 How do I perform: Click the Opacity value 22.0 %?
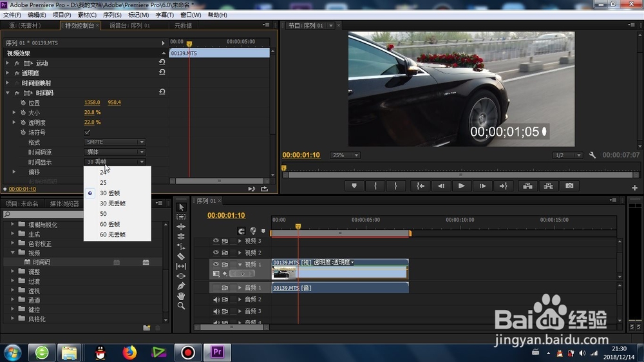[x=92, y=122]
